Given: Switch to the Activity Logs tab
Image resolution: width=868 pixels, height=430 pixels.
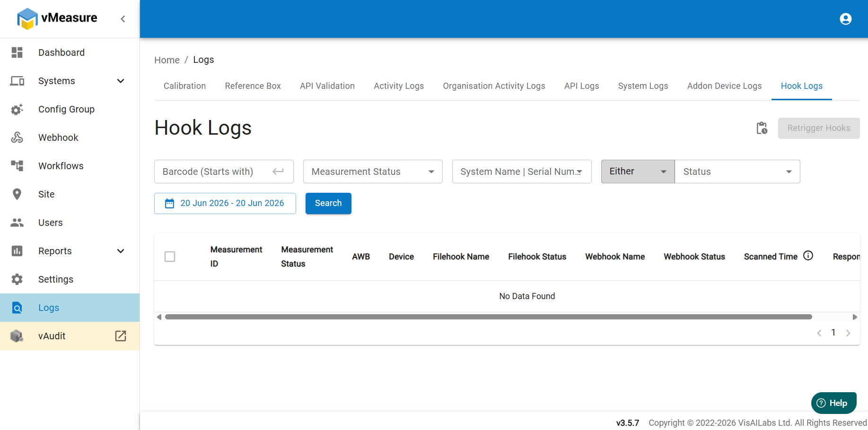Looking at the screenshot, I should [x=399, y=86].
